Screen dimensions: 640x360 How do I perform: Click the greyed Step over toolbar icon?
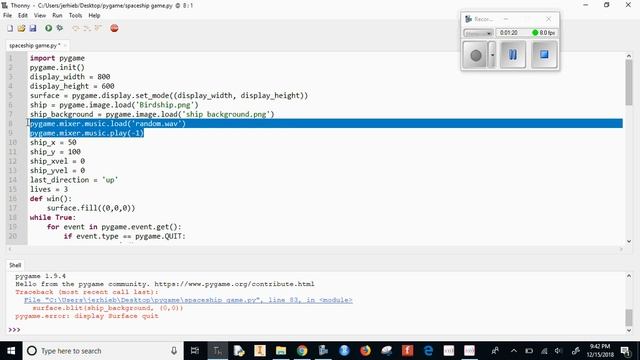coord(76,28)
